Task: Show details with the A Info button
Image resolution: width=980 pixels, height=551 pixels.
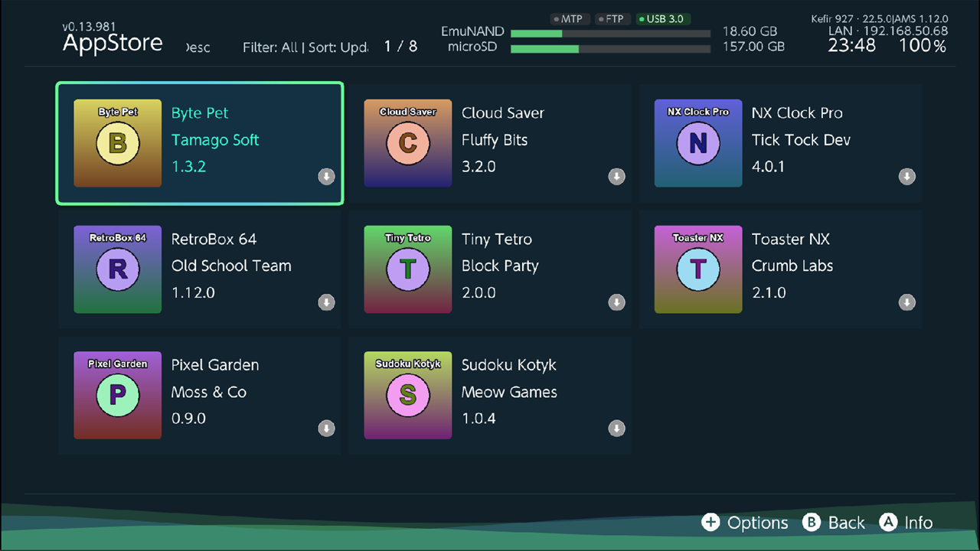Action: pyautogui.click(x=906, y=523)
